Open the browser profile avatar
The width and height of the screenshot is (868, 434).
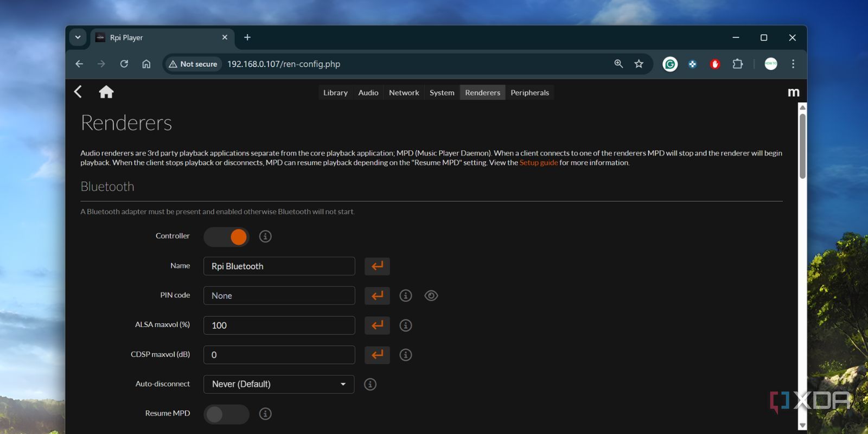tap(771, 64)
